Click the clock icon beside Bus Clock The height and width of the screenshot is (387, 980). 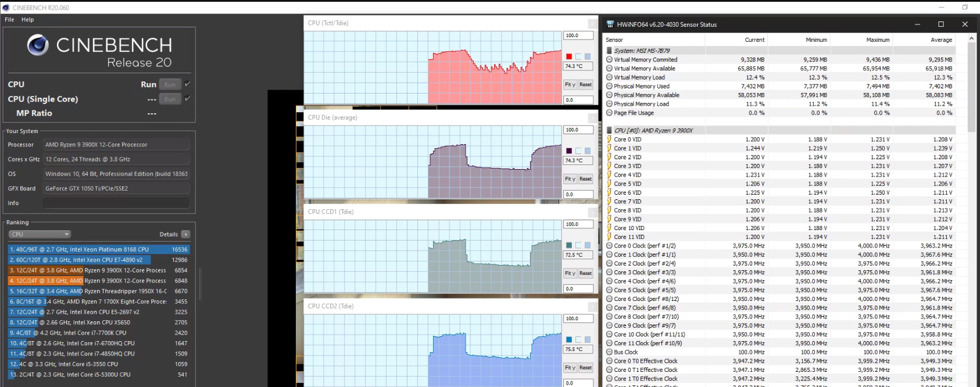coord(609,352)
